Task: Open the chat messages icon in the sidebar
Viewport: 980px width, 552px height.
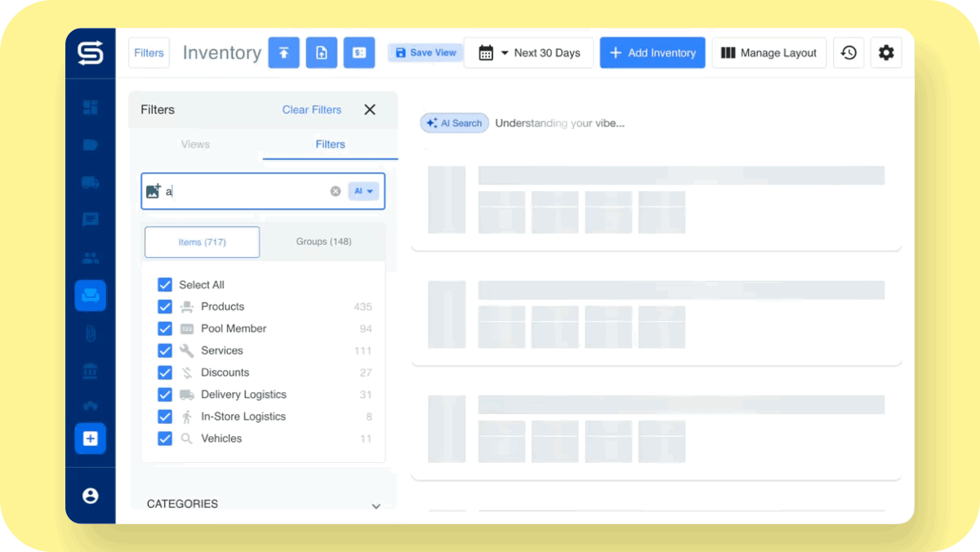Action: (90, 220)
